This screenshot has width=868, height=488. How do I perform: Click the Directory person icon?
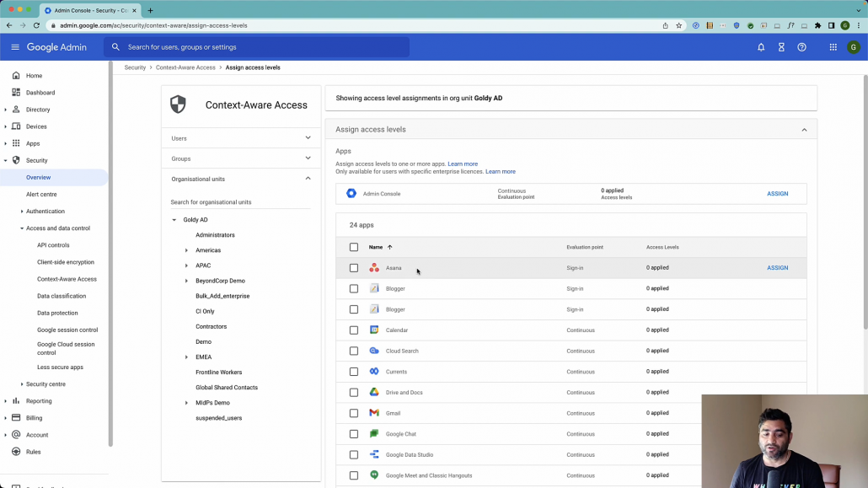16,109
